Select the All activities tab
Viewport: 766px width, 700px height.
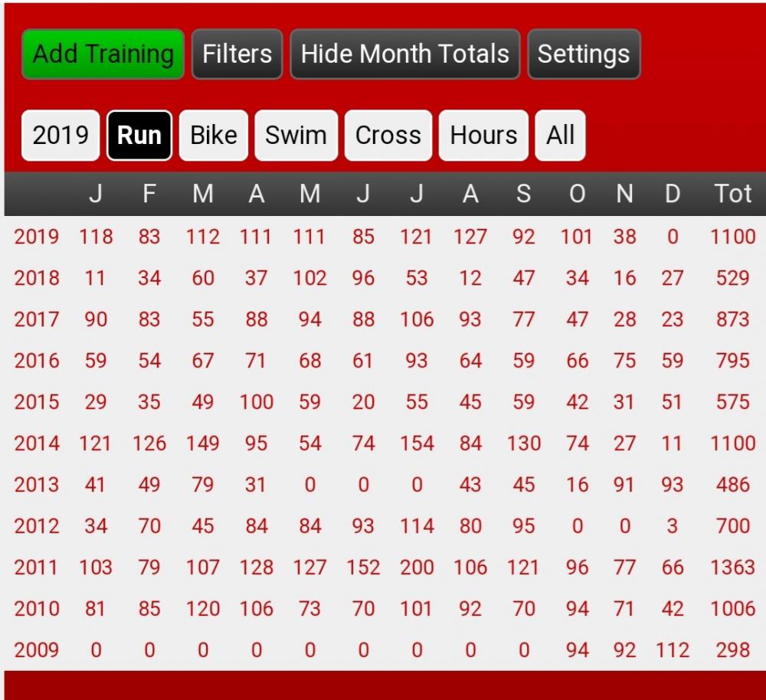pyautogui.click(x=560, y=136)
